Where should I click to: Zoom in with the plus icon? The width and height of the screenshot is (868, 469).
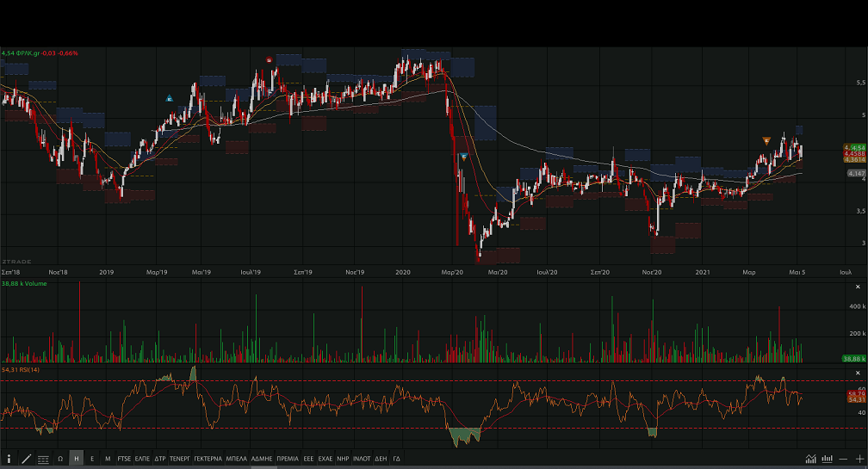coord(859,459)
